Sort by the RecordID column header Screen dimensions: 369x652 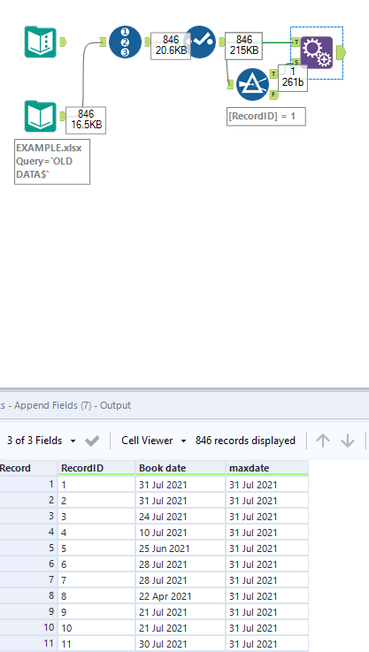[97, 468]
